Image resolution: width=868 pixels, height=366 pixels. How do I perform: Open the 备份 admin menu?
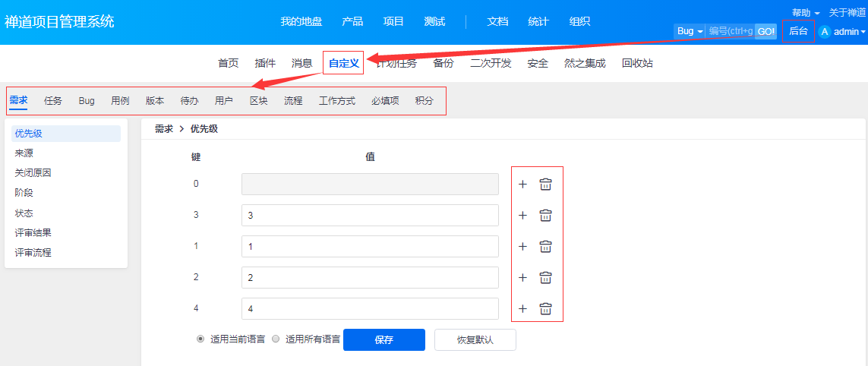pyautogui.click(x=443, y=63)
